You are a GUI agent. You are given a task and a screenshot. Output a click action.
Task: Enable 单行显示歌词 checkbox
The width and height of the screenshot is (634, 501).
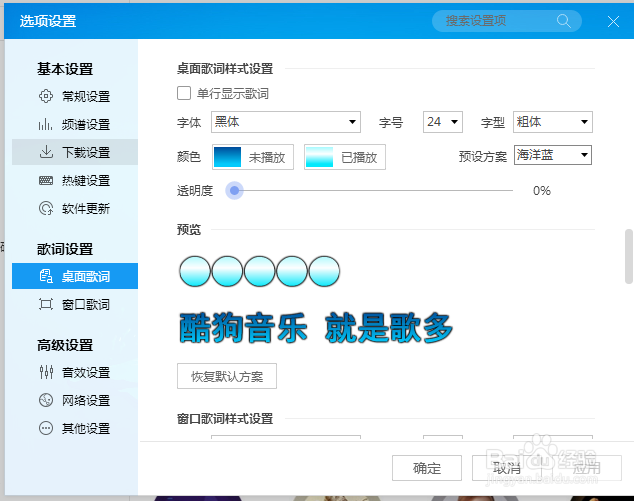click(x=184, y=93)
